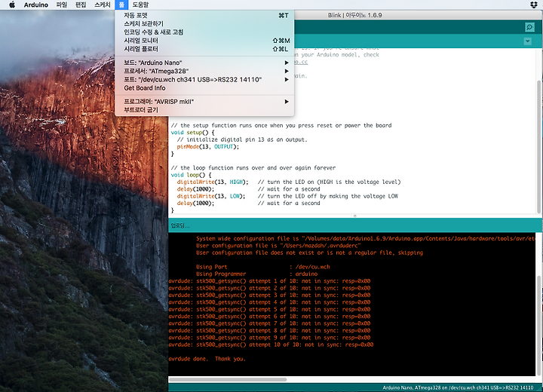Choose 부트로더 굽기 menu entry

click(x=204, y=110)
